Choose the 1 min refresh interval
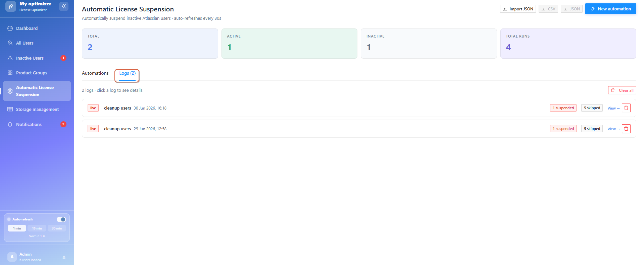This screenshot has width=644, height=265. tap(17, 228)
